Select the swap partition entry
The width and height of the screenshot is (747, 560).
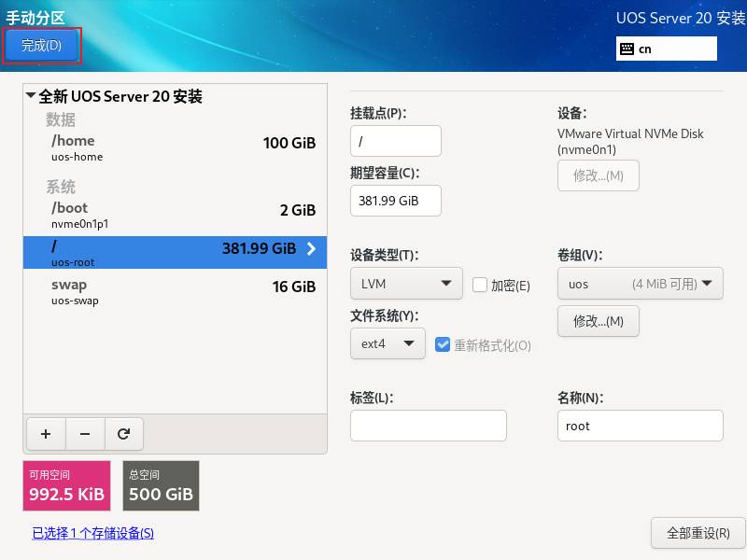(x=175, y=290)
